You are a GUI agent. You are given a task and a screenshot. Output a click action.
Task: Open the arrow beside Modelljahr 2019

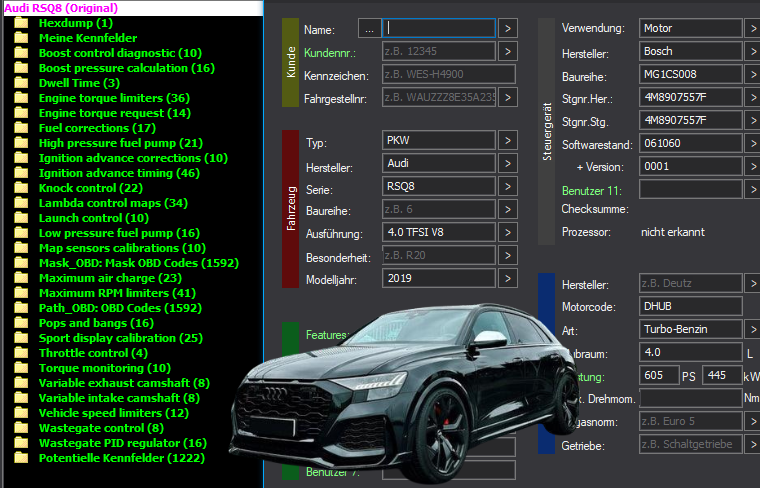(507, 278)
